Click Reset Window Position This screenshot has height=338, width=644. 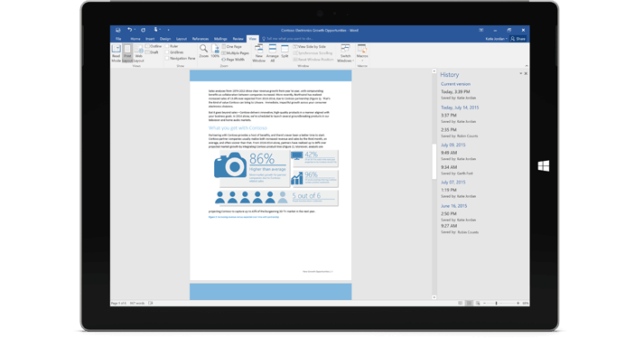coord(313,60)
